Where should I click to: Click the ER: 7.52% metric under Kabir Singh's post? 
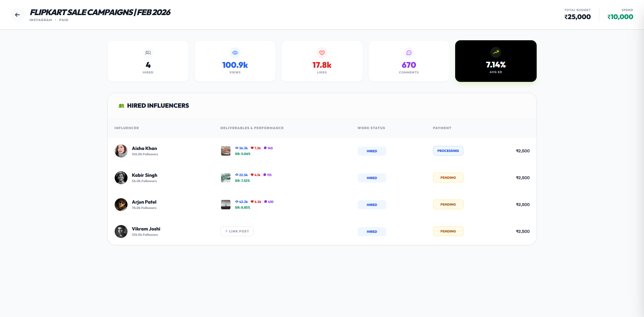point(243,180)
